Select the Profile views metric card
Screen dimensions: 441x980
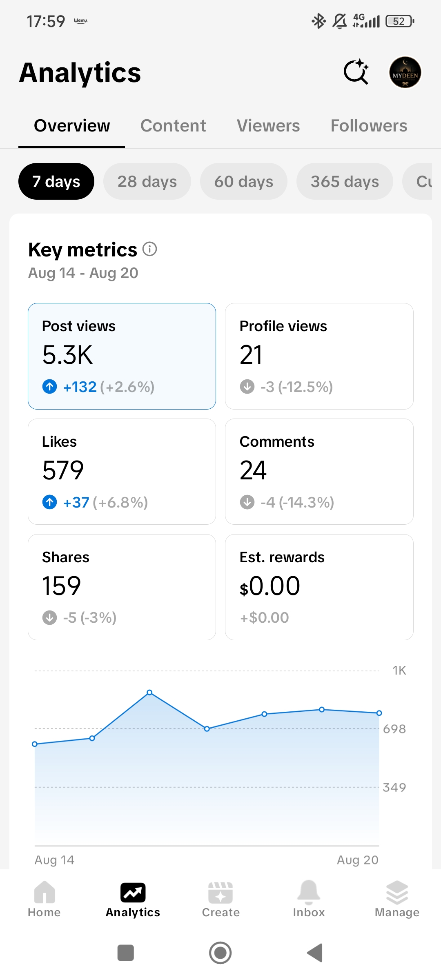click(x=319, y=356)
